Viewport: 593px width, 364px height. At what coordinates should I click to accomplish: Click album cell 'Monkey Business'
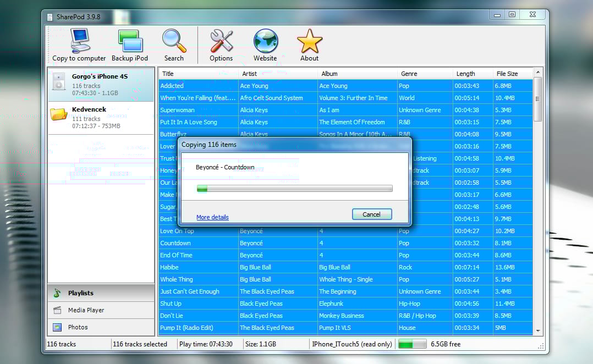point(342,316)
